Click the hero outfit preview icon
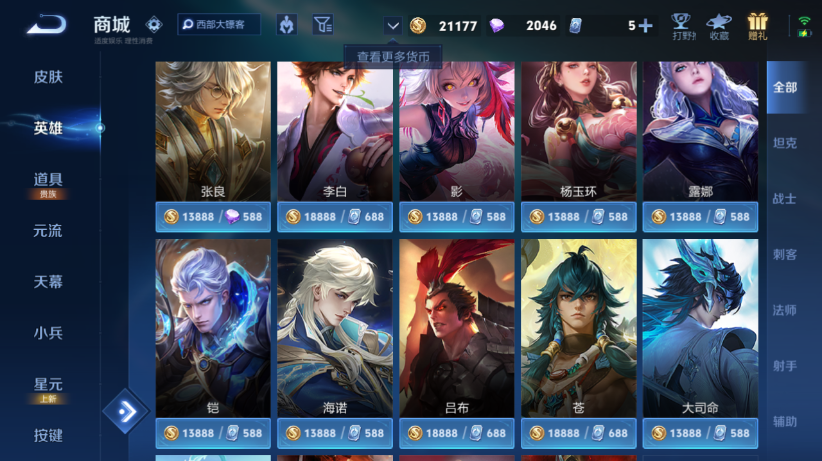Screen dimensions: 822x461 click(x=287, y=25)
